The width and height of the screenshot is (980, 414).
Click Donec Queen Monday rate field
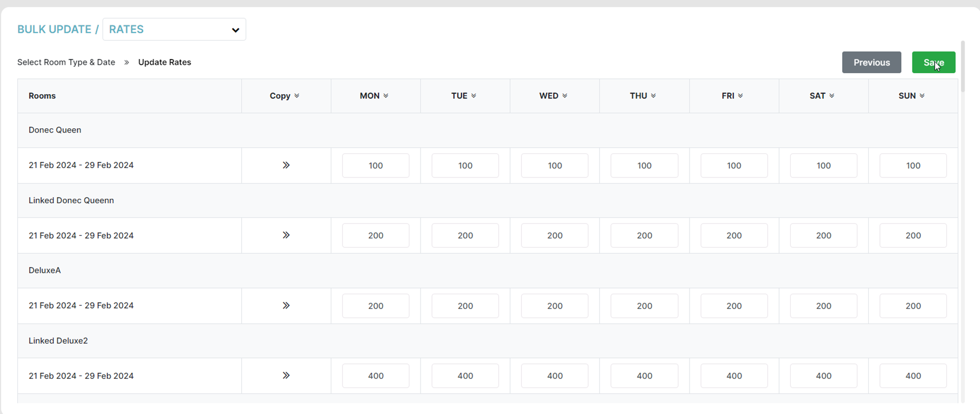375,166
